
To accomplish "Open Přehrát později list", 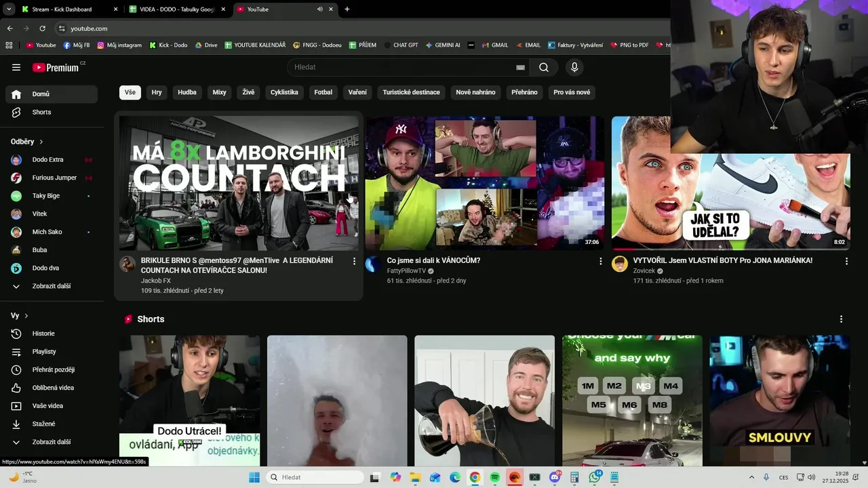I will (52, 369).
